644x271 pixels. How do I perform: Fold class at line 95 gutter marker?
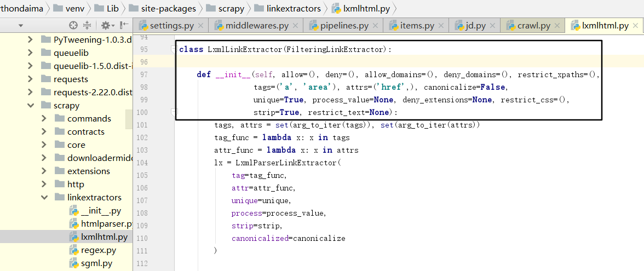(174, 49)
